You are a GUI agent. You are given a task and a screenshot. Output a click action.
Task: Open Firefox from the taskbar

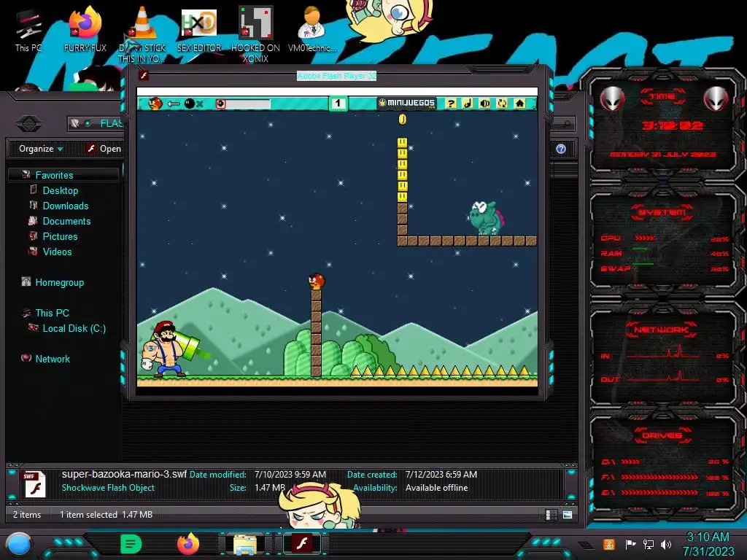[188, 544]
